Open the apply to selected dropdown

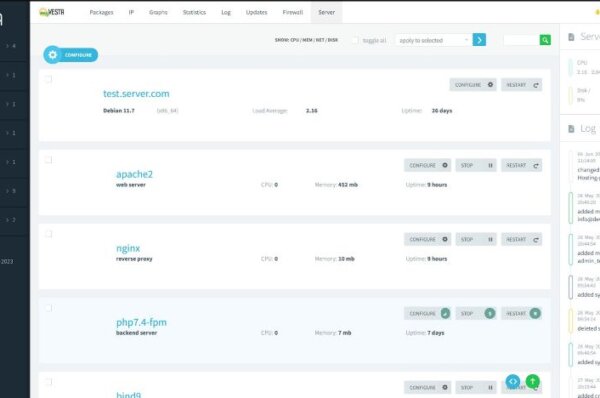coord(433,40)
